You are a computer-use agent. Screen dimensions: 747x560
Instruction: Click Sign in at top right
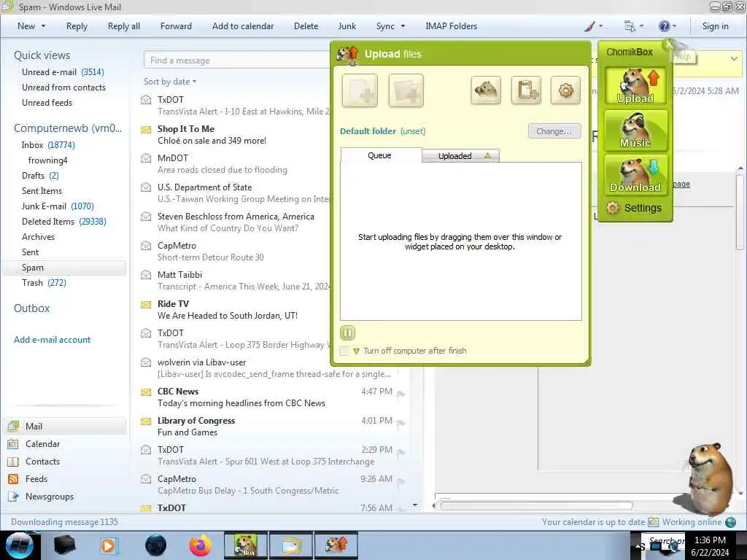coord(715,26)
